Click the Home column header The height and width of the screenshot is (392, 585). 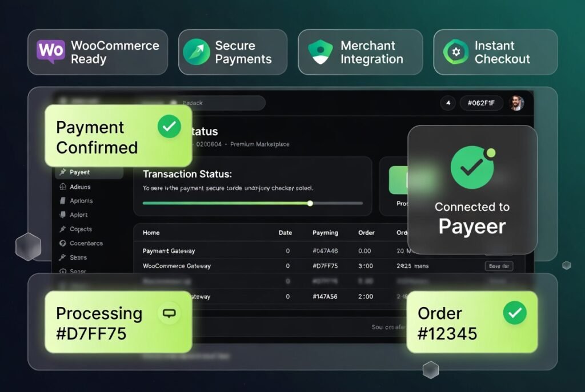(x=151, y=232)
